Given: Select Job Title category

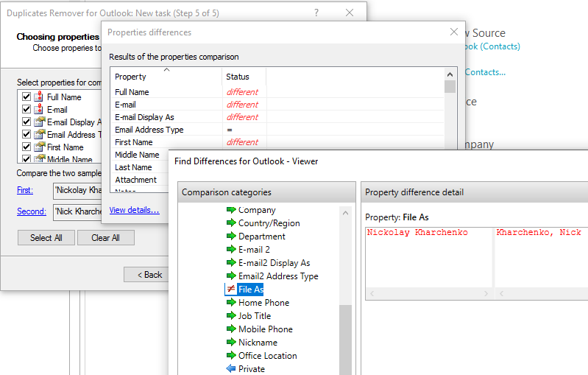Looking at the screenshot, I should pos(255,315).
